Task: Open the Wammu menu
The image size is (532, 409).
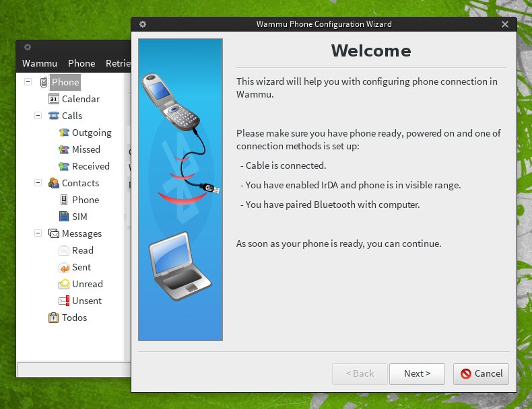Action: click(x=40, y=63)
